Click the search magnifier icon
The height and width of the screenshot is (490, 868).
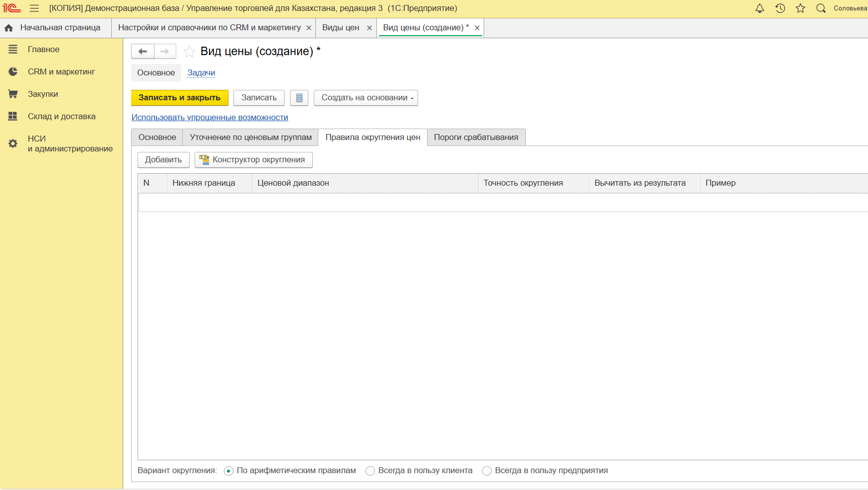(x=821, y=8)
